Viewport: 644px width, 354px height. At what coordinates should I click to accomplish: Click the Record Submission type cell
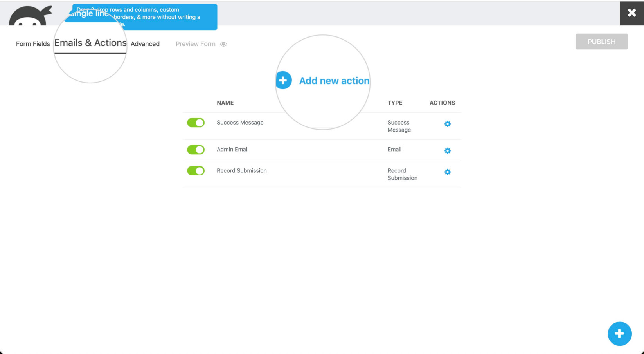(402, 174)
